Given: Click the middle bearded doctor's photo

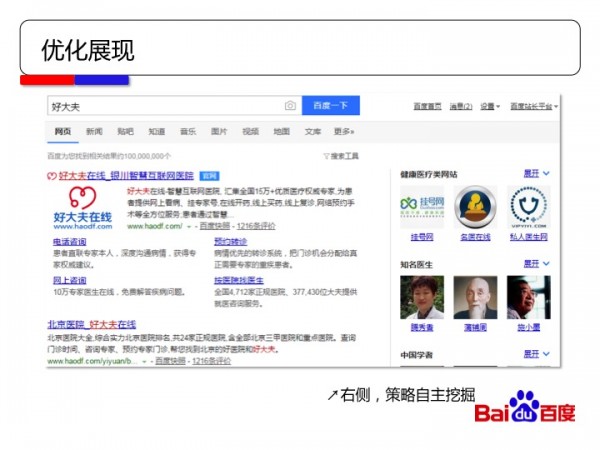Looking at the screenshot, I should [476, 297].
